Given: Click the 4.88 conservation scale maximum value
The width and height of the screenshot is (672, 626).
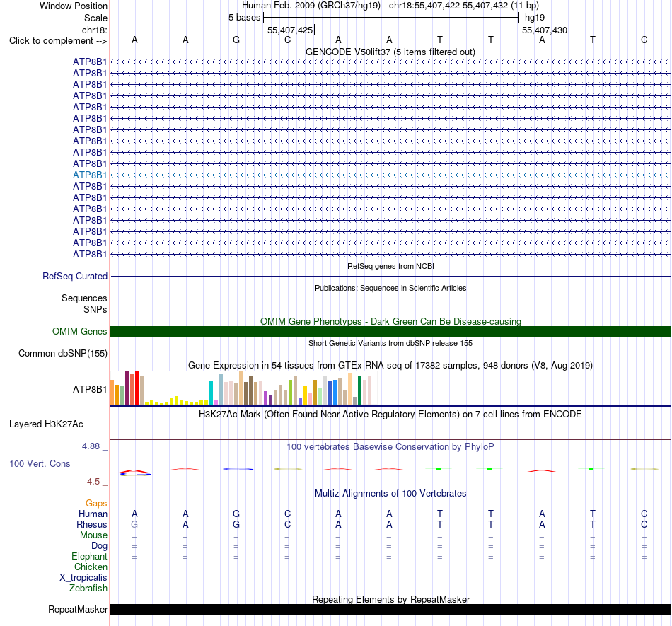Looking at the screenshot, I should click(91, 446).
